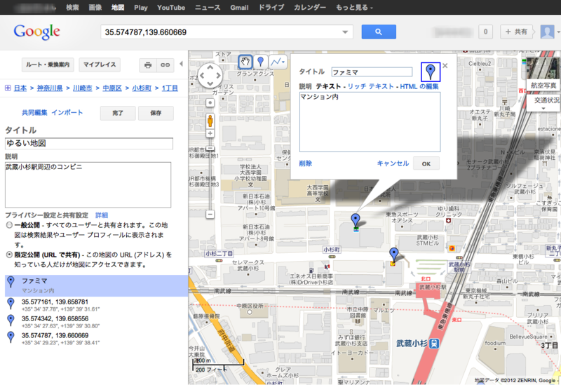The width and height of the screenshot is (561, 392).
Task: Zoom in with the plus button
Action: (210, 133)
